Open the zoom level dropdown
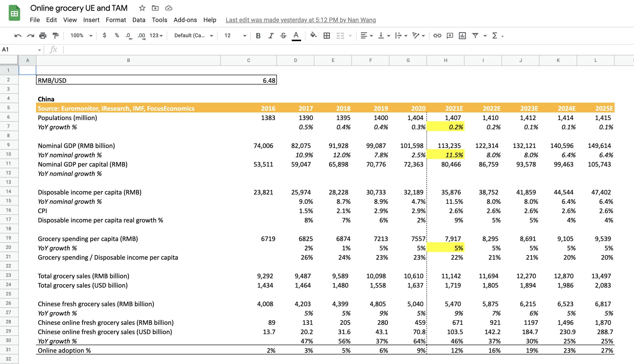634x364 pixels. pyautogui.click(x=81, y=36)
